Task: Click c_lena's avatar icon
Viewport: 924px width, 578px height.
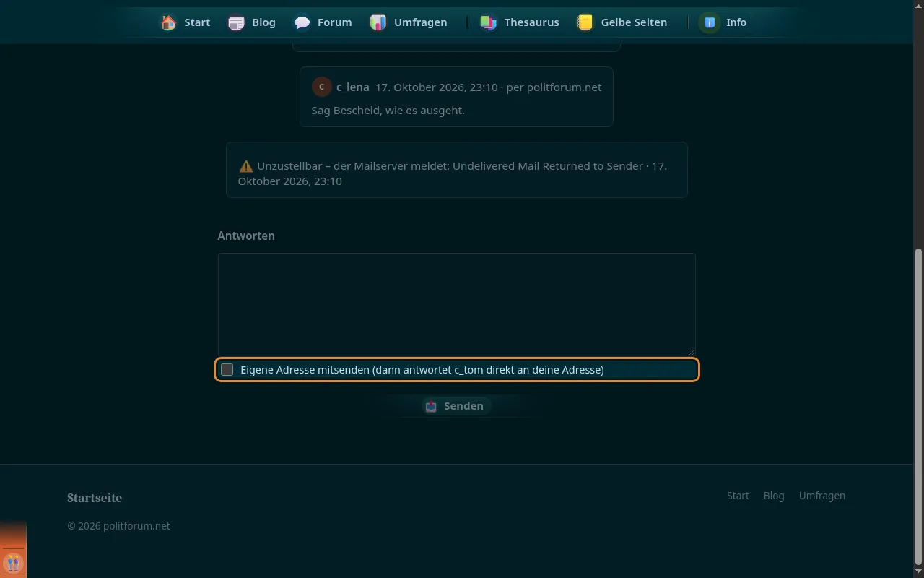Action: (321, 87)
